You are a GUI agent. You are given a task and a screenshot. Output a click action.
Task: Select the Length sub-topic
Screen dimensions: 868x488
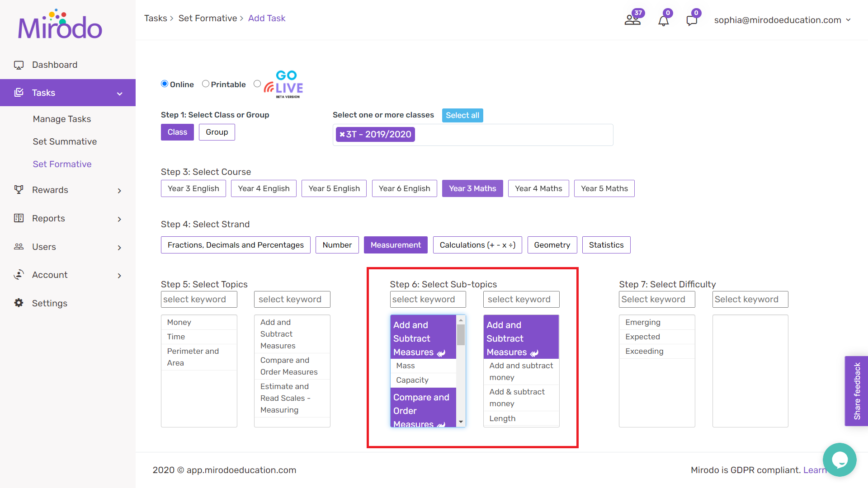pos(521,418)
